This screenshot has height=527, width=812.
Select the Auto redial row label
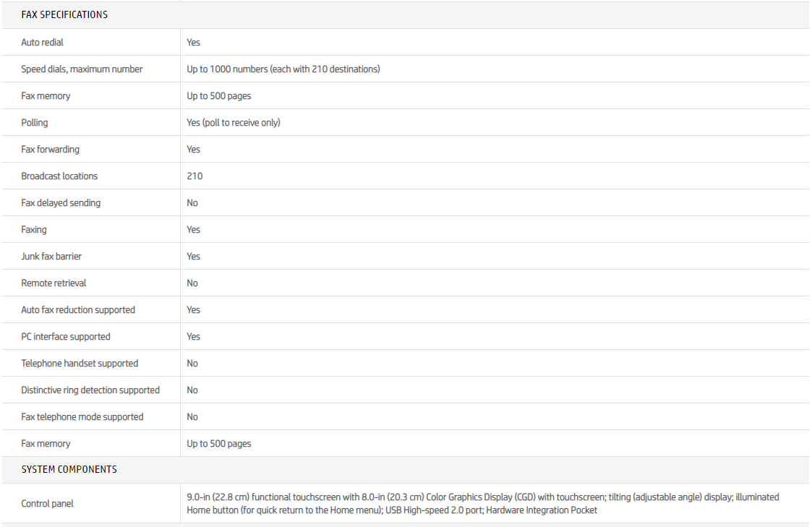point(42,43)
